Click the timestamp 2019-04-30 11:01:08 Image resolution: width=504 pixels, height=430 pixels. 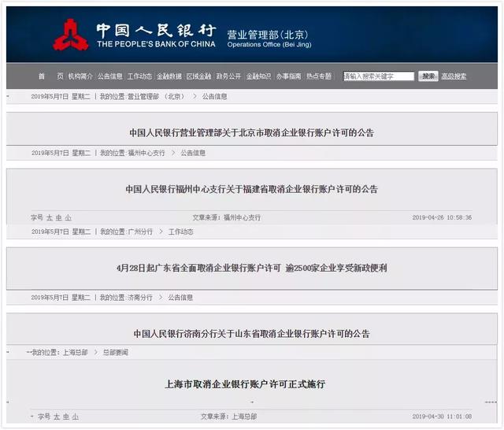[442, 417]
